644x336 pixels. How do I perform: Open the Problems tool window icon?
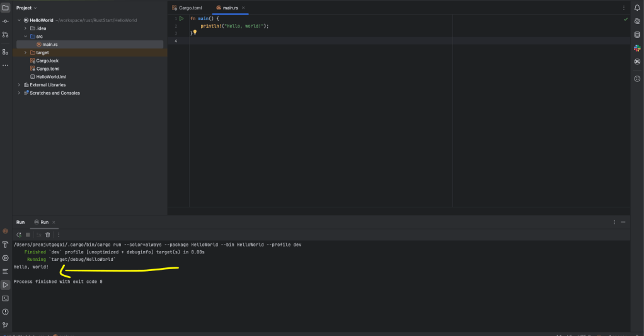click(x=5, y=311)
